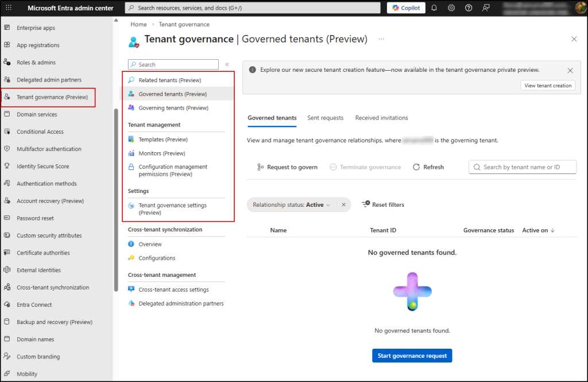Open the app launcher waffle icon
Viewport: 588px width, 382px height.
click(8, 8)
